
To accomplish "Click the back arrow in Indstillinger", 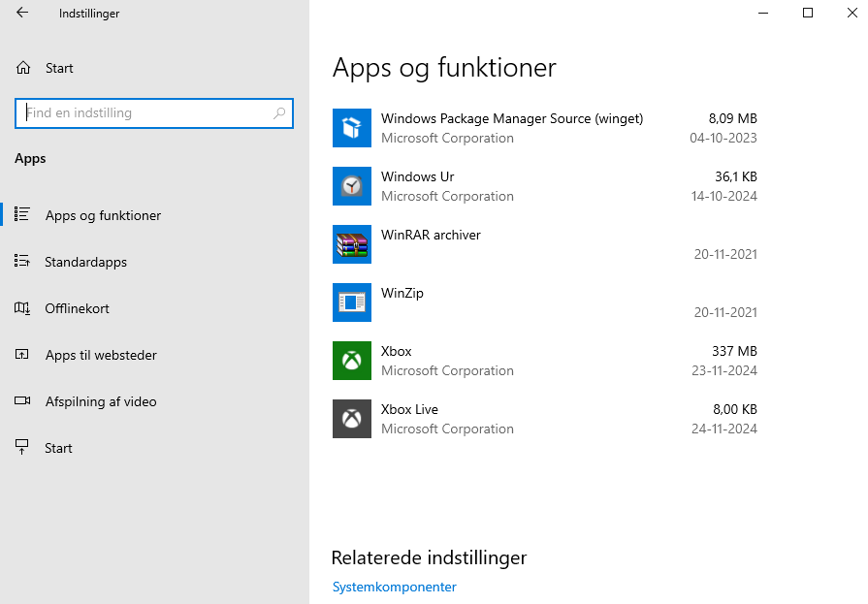I will click(x=22, y=14).
